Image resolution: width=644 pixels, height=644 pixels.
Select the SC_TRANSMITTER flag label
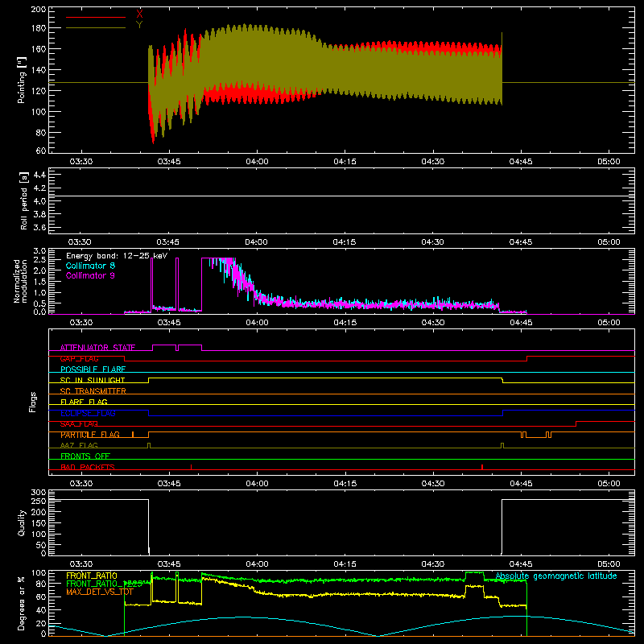[93, 391]
